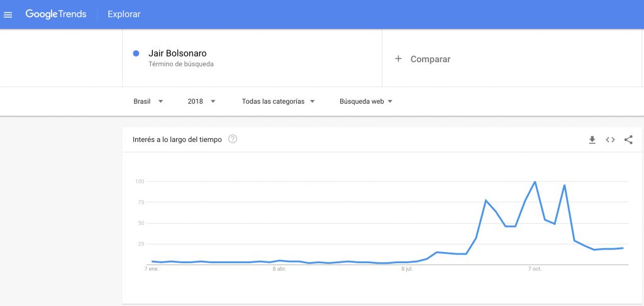644x306 pixels.
Task: Expand Todas las categorías dropdown
Action: coord(278,101)
